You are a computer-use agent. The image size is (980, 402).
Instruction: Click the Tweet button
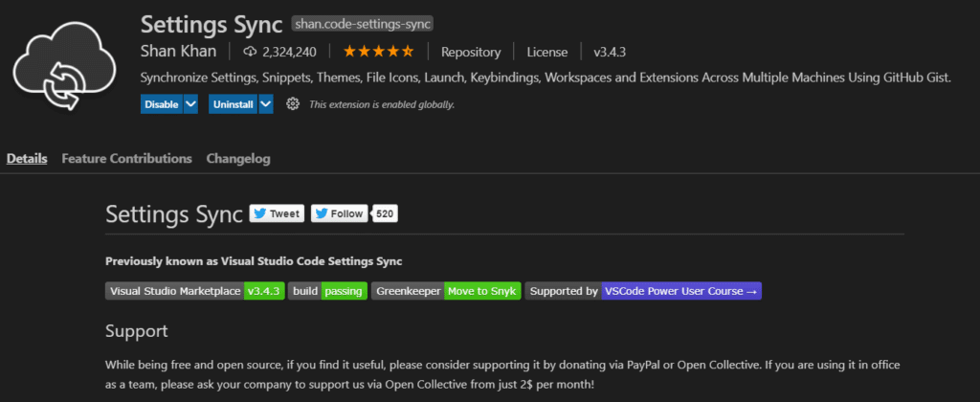pos(277,213)
